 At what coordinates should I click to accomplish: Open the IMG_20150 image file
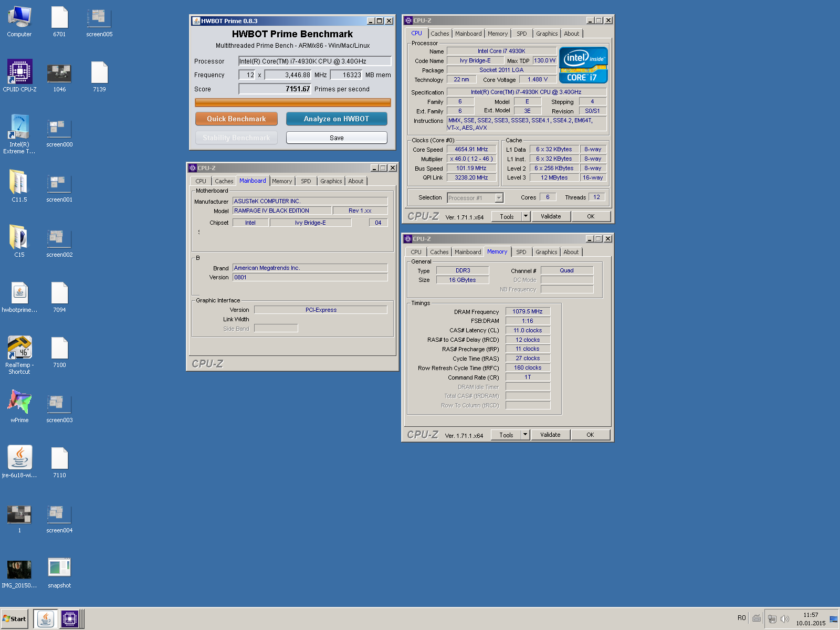tap(19, 573)
